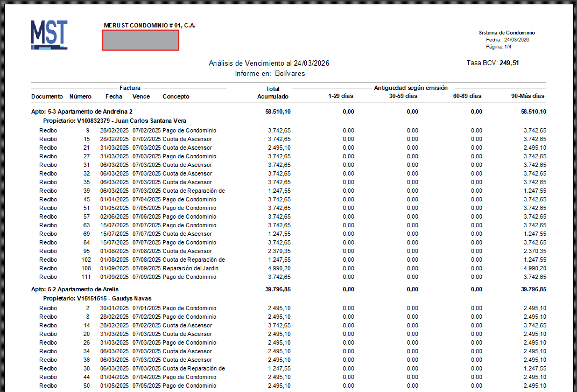Click the Documento column header
This screenshot has width=577, height=392.
click(x=47, y=96)
